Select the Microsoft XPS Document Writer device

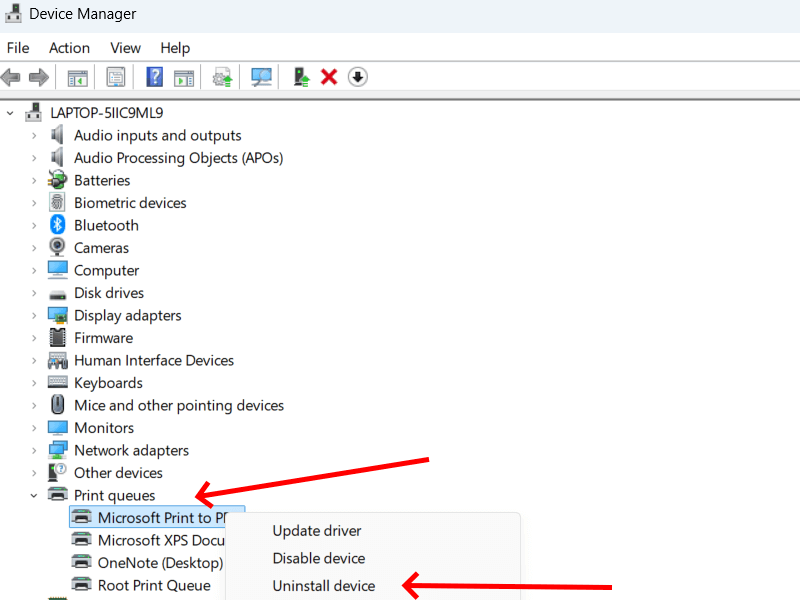click(157, 540)
